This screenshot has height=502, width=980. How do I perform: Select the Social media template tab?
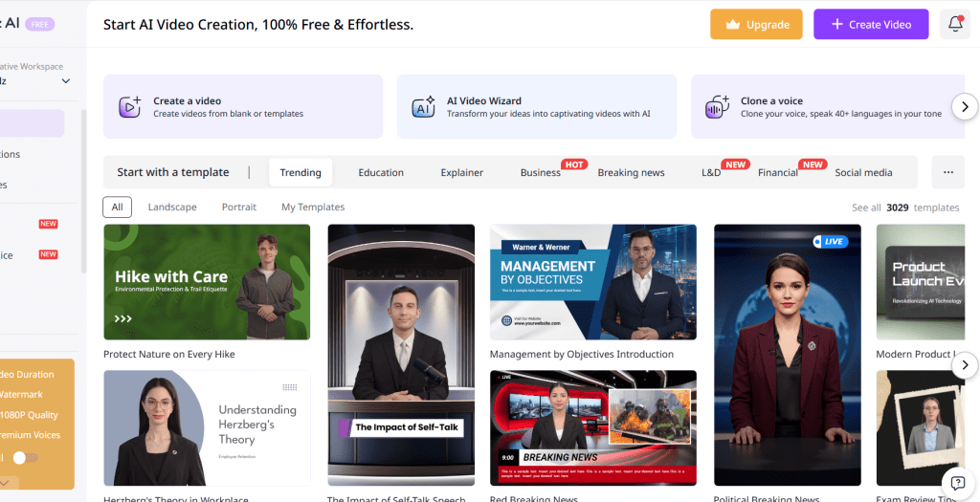point(863,172)
